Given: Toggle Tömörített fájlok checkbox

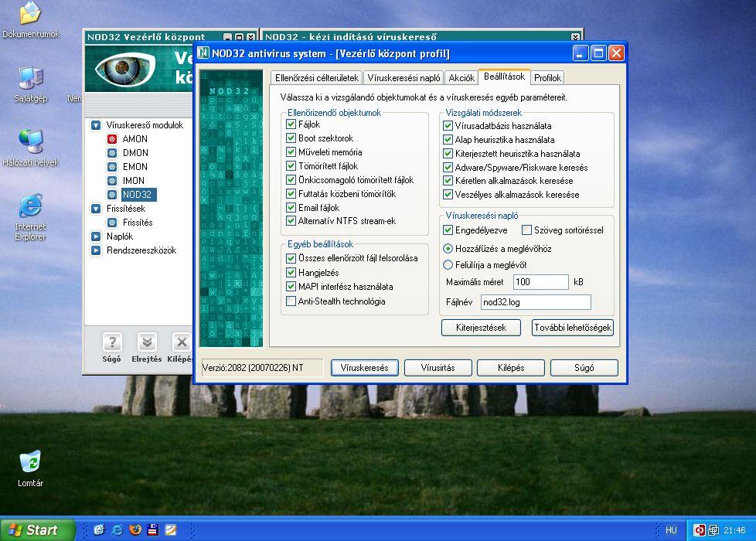Looking at the screenshot, I should click(291, 166).
